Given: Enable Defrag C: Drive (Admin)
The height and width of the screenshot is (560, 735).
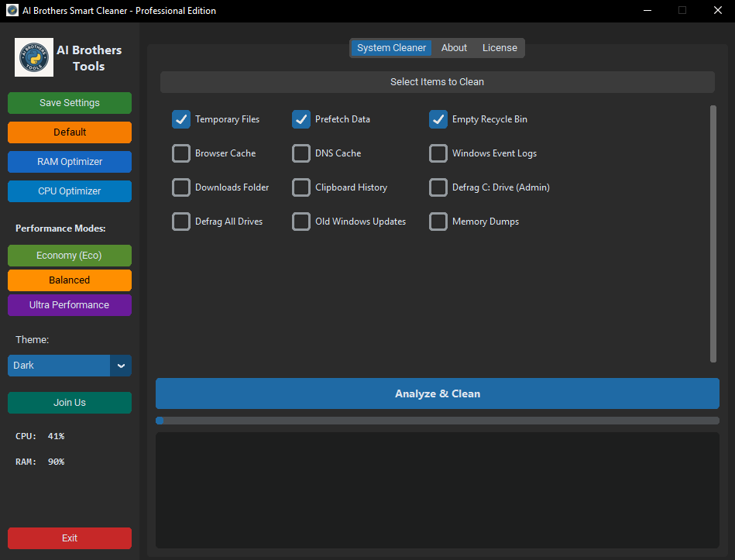Looking at the screenshot, I should click(x=438, y=187).
